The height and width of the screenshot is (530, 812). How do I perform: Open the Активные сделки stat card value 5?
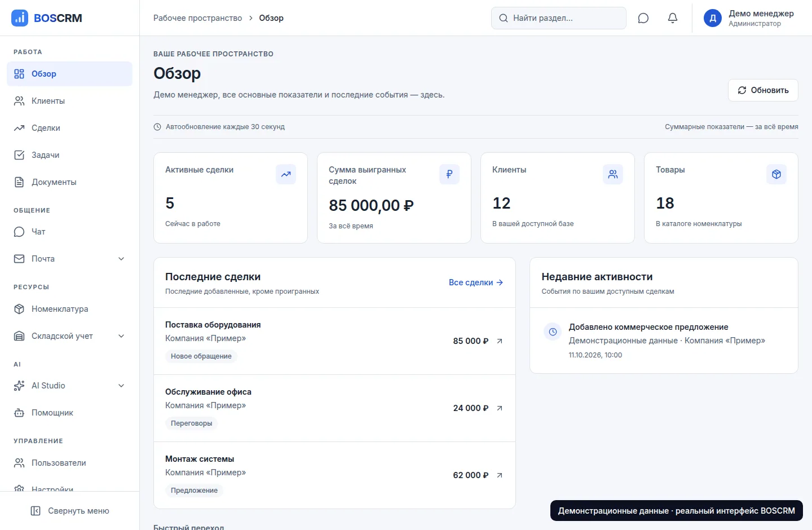pos(170,203)
